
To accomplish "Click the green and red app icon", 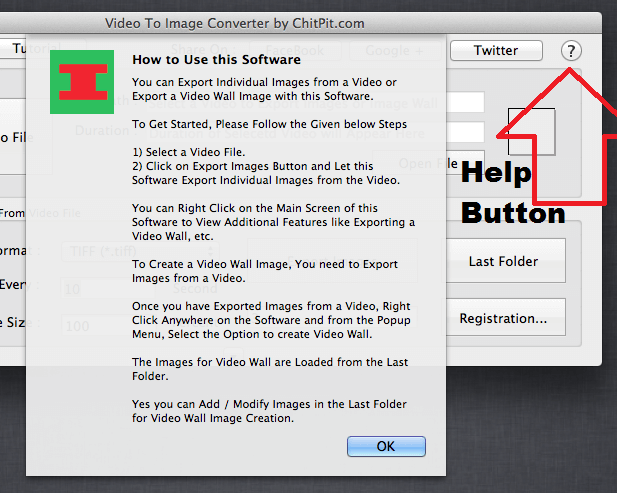I will tap(82, 82).
